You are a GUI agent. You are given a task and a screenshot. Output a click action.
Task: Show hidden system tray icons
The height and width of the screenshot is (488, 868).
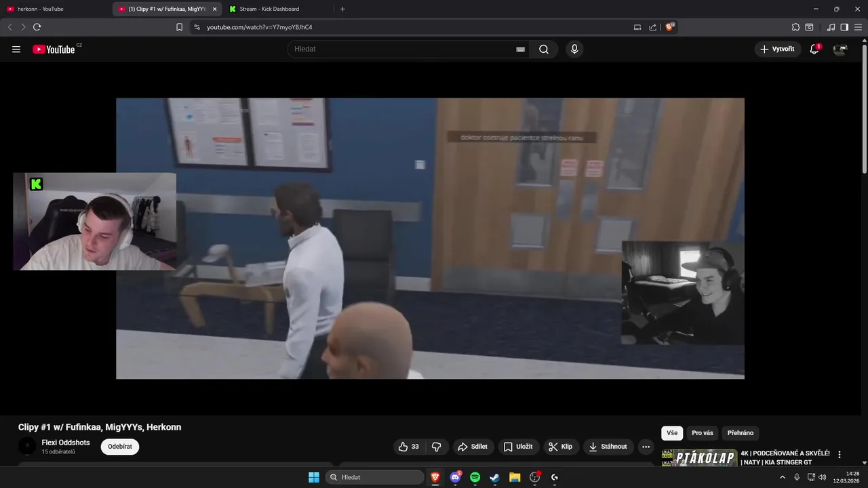click(x=783, y=477)
